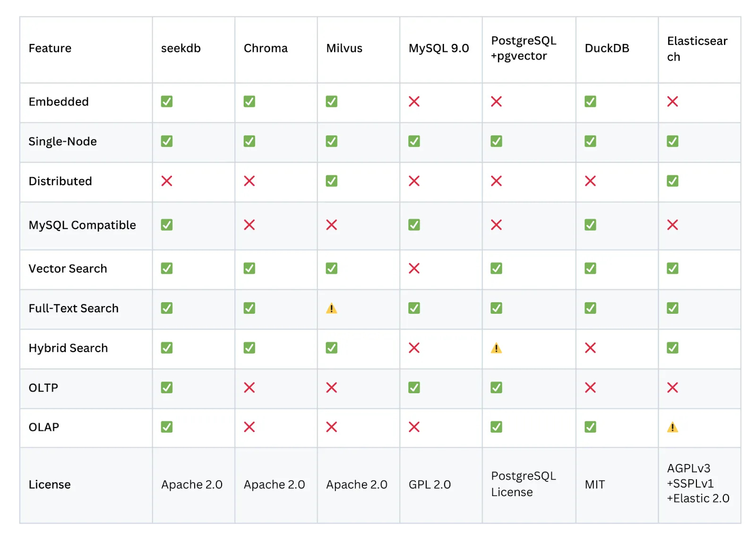Click the Hybrid Search row label

tap(68, 348)
